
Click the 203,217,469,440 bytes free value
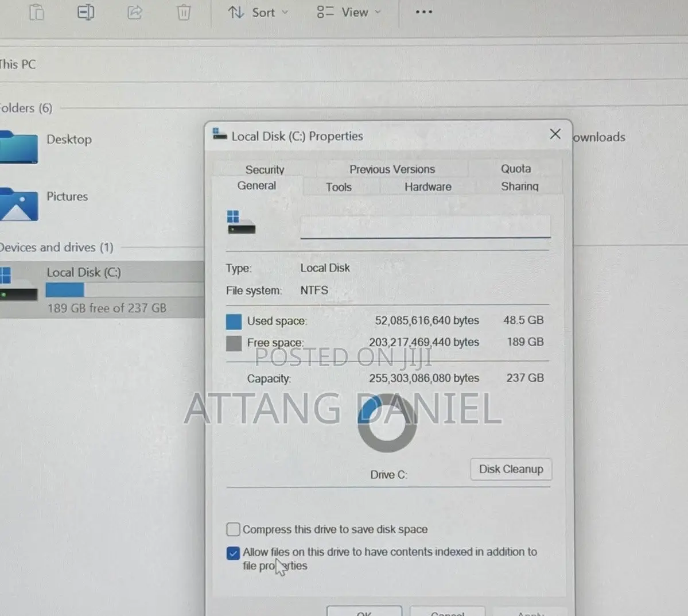pos(424,342)
